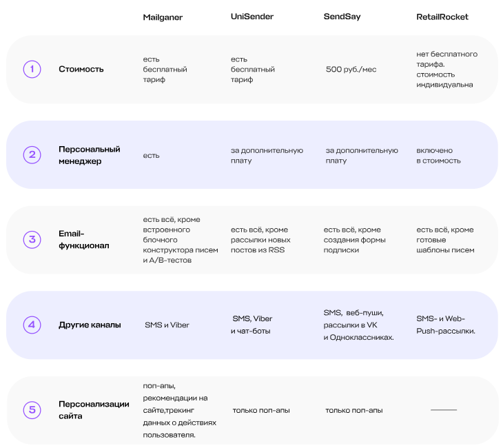
Task: Click the Другие каналы row label
Action: click(90, 325)
